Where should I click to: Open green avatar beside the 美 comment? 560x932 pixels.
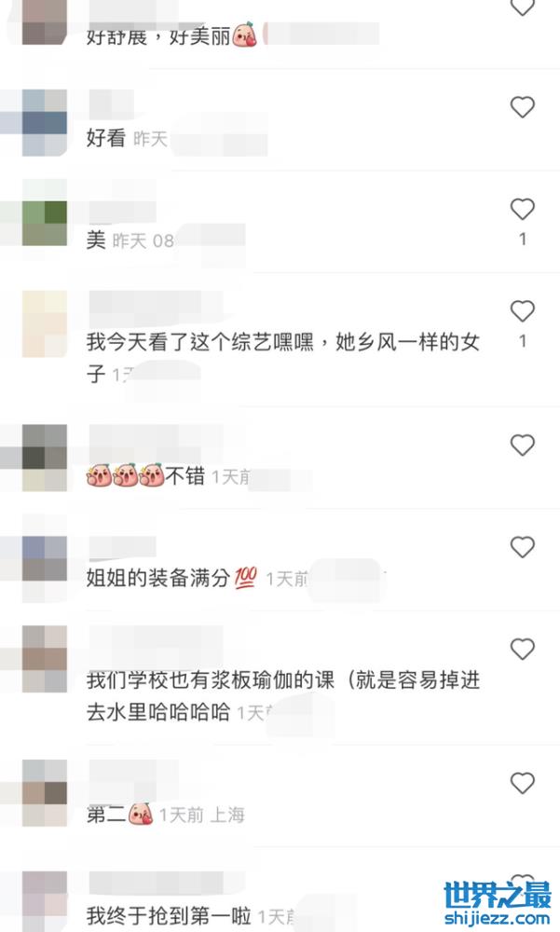45,224
